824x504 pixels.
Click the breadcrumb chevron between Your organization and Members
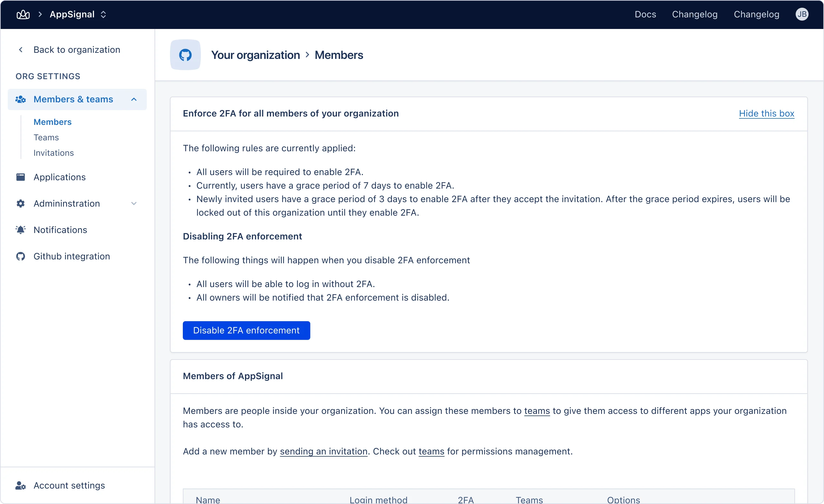click(307, 55)
